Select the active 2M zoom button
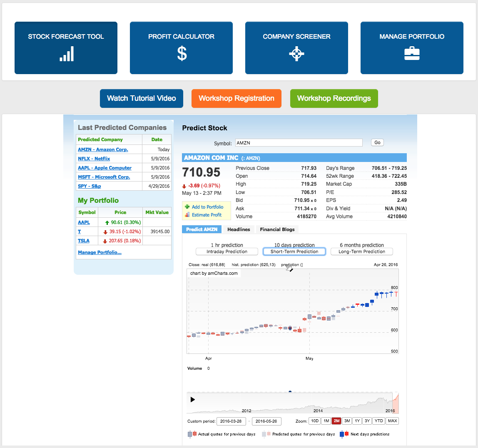The height and width of the screenshot is (448, 478). (336, 421)
